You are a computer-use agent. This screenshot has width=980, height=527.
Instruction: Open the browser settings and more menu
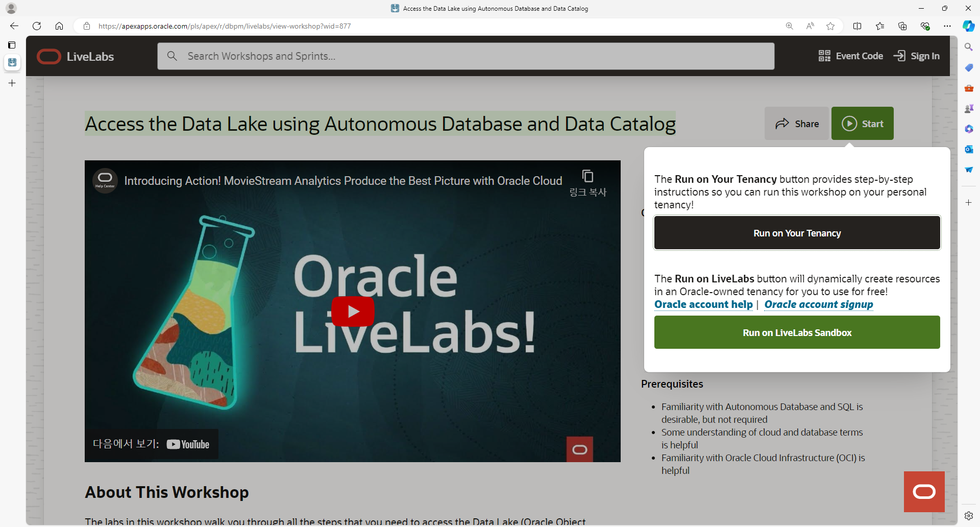(x=947, y=26)
